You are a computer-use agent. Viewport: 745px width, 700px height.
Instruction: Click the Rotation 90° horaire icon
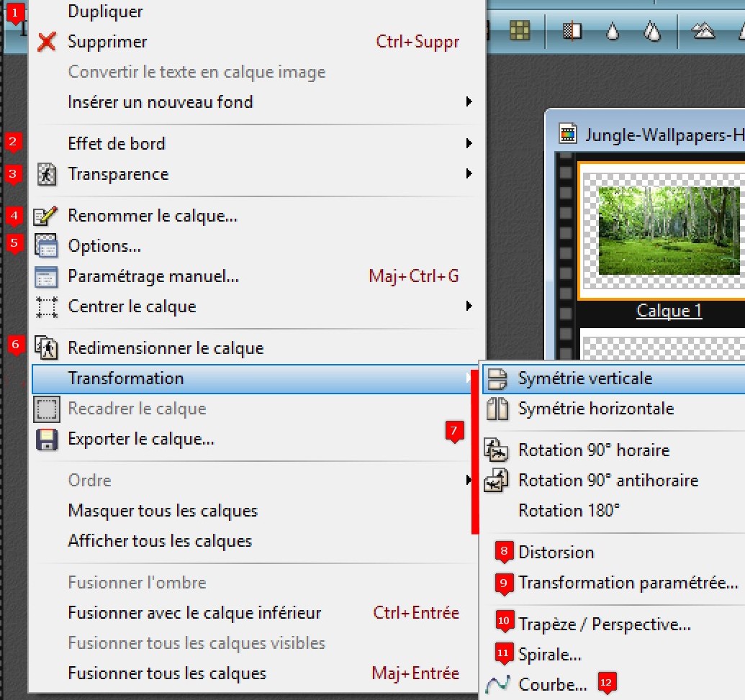[497, 450]
